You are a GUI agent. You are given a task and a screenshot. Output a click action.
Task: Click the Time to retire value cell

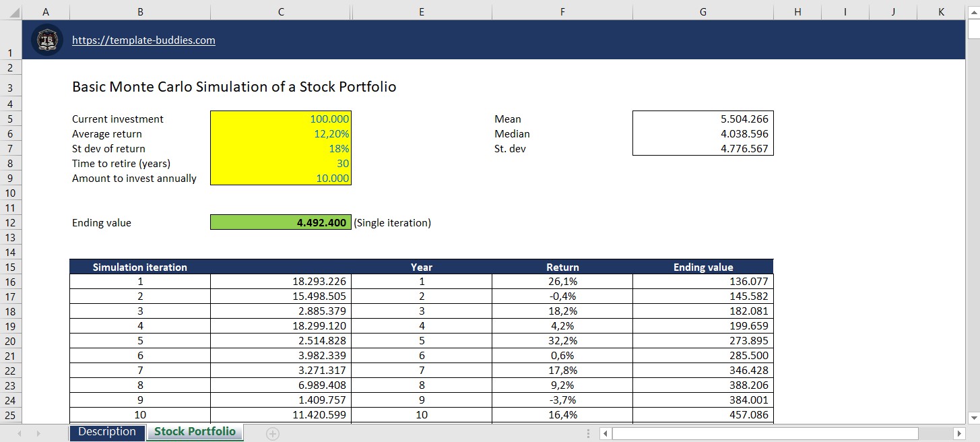point(280,163)
